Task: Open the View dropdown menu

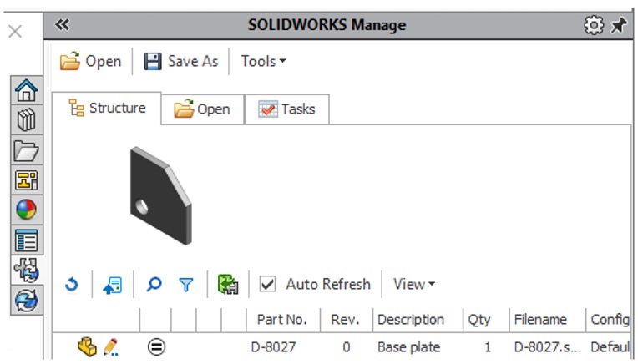Action: pyautogui.click(x=414, y=284)
